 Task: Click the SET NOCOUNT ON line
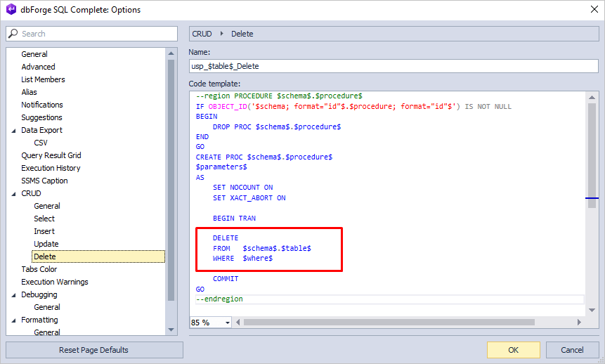242,188
